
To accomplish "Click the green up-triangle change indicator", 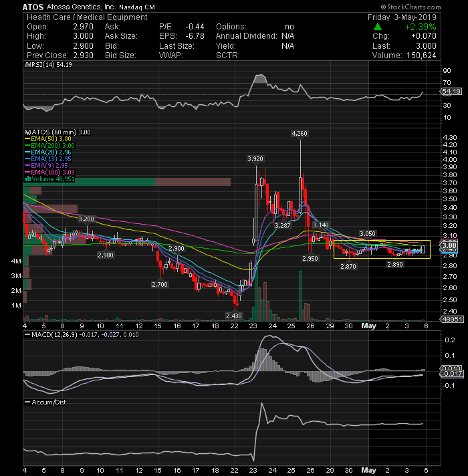I will pyautogui.click(x=378, y=27).
